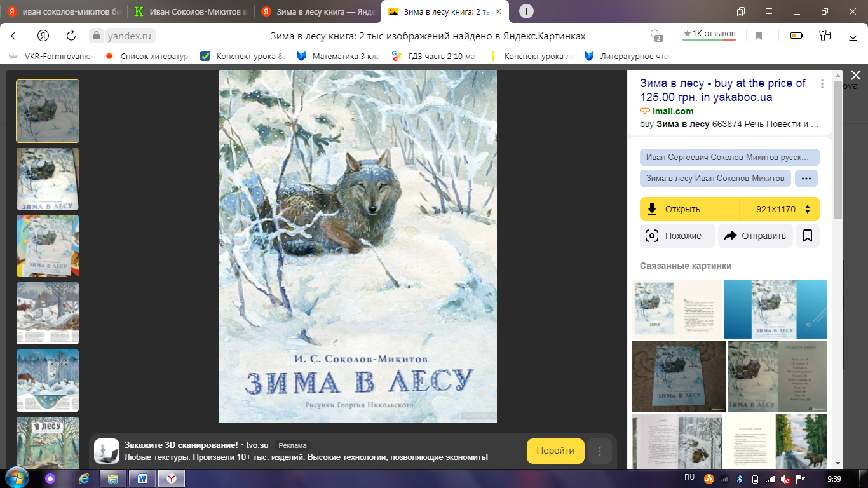Select the 'Зима в лесу Иван Соколов-Микитов' tag
868x488 pixels.
(x=715, y=179)
